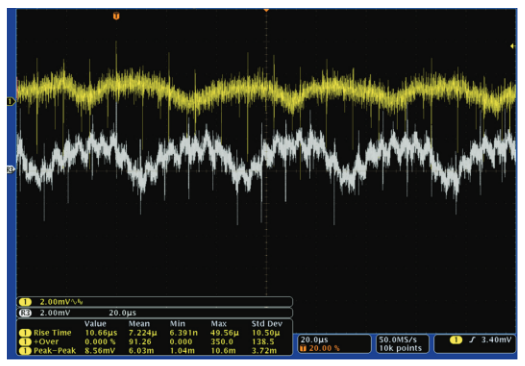Click the trigger position 20.00 % readout
Viewport: 525px width, 366px height.
click(324, 348)
